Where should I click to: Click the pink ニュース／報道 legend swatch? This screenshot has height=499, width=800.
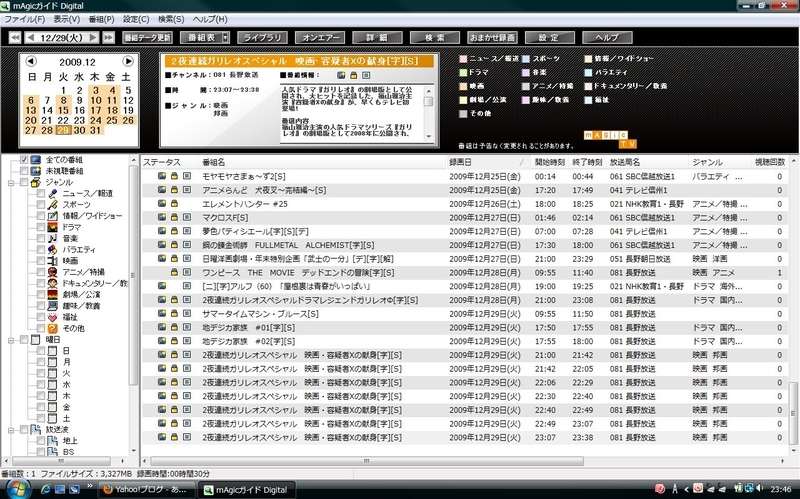463,59
